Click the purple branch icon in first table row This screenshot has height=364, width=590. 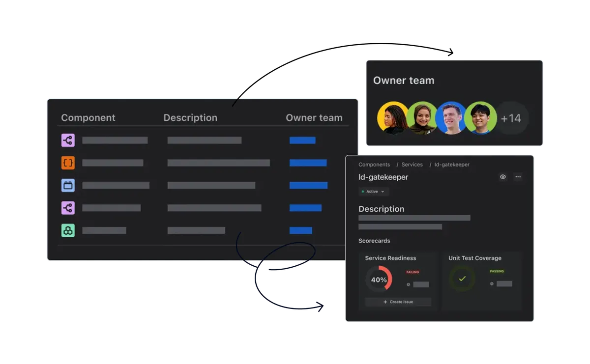pos(68,140)
